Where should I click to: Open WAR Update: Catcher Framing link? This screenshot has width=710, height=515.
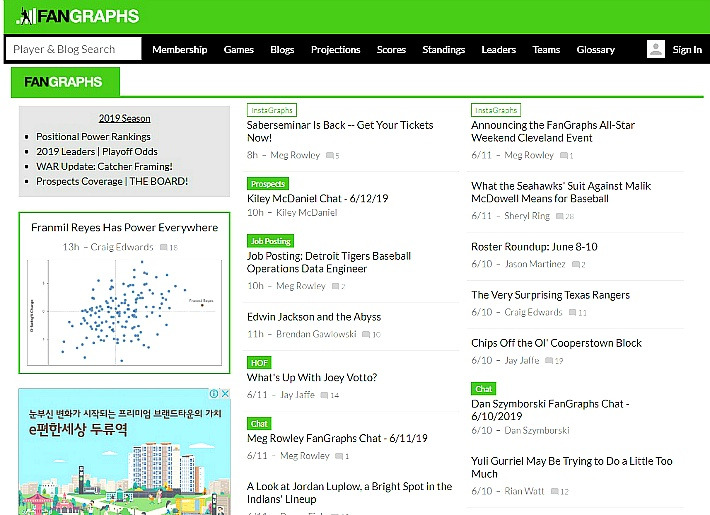tap(104, 167)
